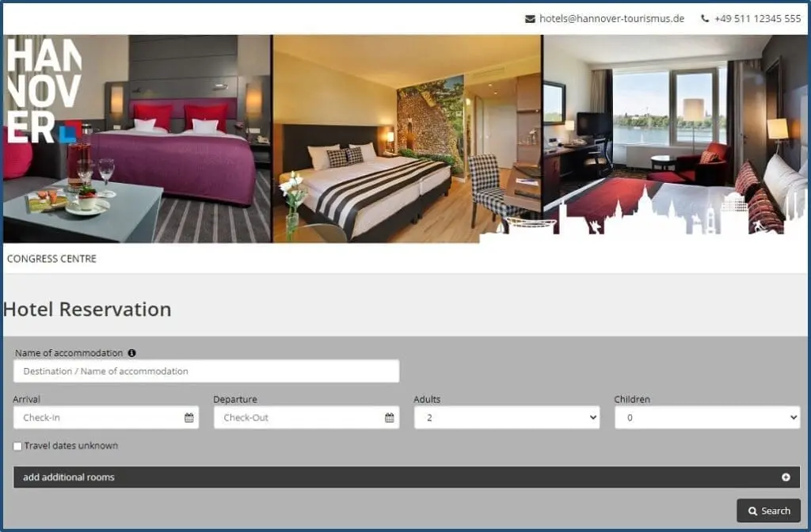The width and height of the screenshot is (811, 532).
Task: Open the Adults dropdown
Action: (506, 418)
